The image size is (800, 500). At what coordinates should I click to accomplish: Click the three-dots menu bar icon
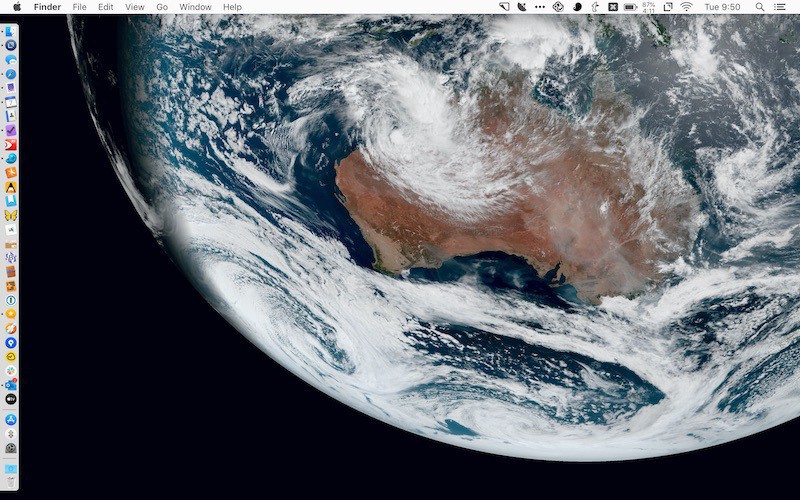540,7
